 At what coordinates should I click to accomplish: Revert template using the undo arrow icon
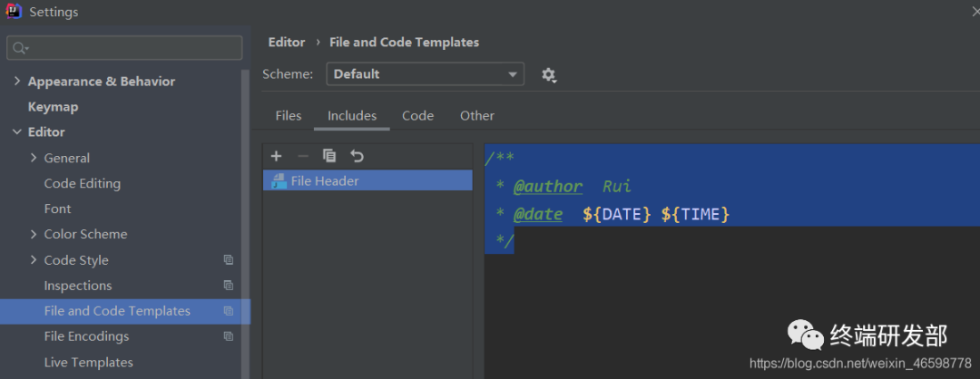[357, 156]
